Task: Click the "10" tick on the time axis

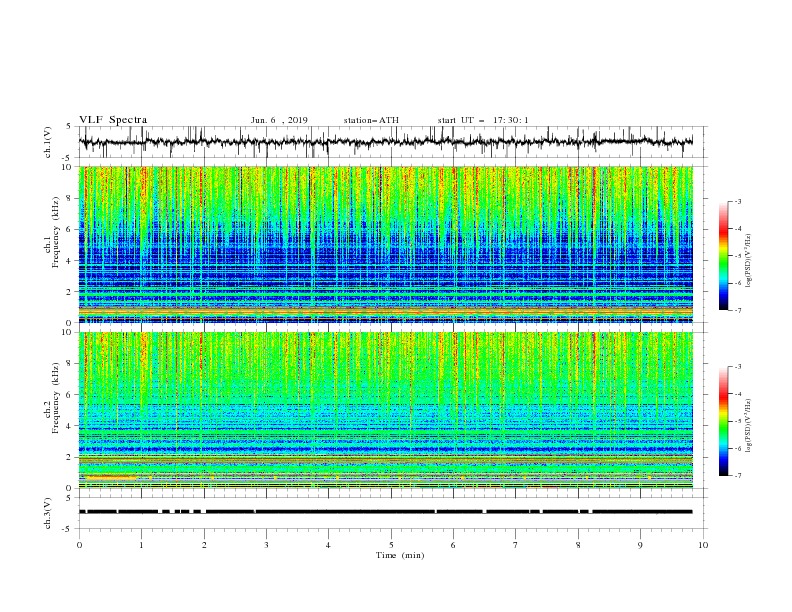Action: [x=703, y=545]
